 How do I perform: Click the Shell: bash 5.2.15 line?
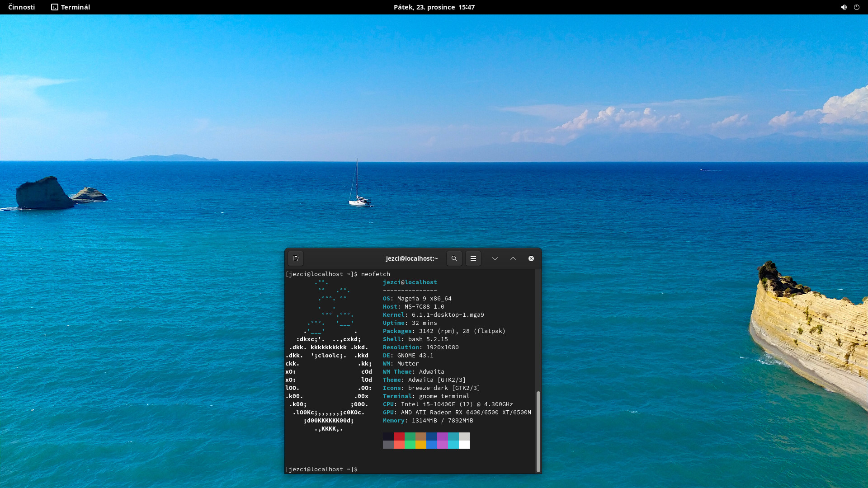(x=415, y=339)
